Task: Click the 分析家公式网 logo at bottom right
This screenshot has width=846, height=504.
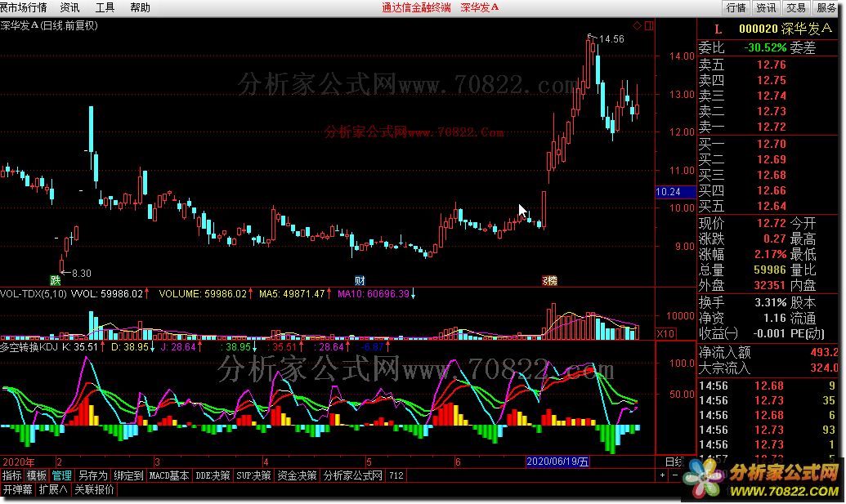Action: click(x=763, y=479)
